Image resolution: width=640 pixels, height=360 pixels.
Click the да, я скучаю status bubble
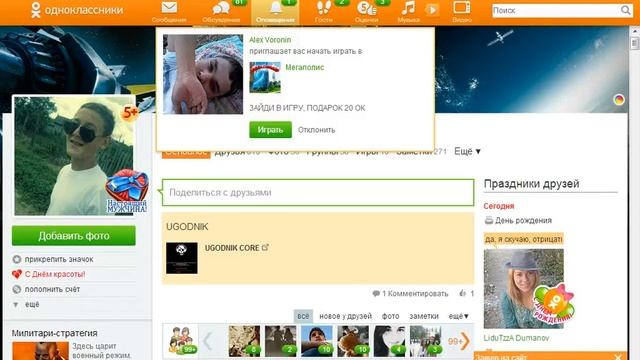(x=524, y=239)
